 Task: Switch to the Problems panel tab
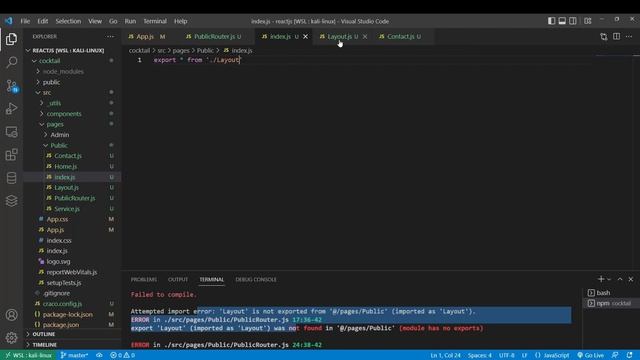[x=144, y=280]
